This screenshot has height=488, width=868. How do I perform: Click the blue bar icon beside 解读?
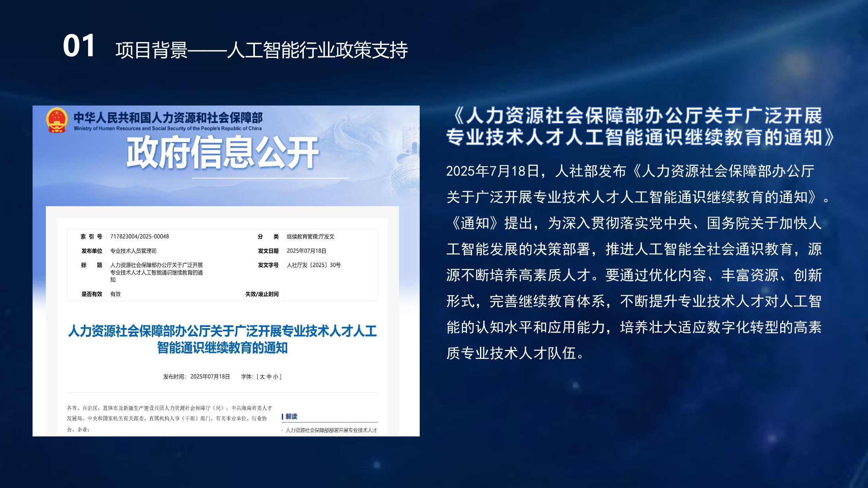tap(282, 417)
